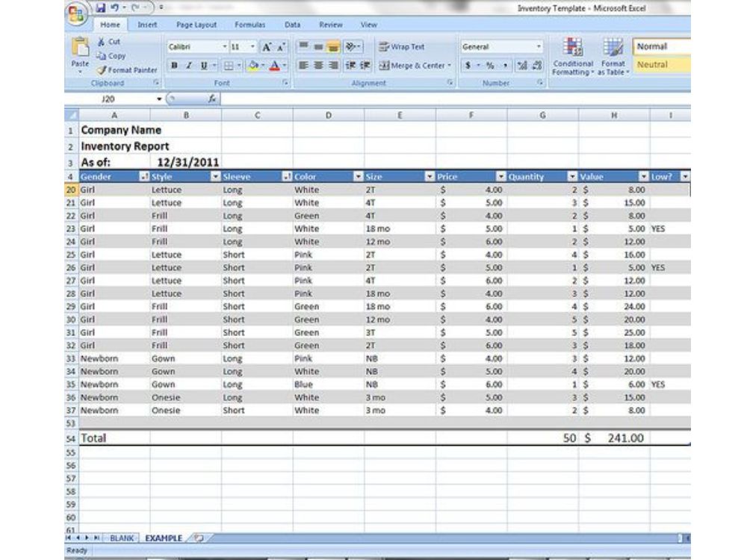The width and height of the screenshot is (747, 560).
Task: Switch to the BLANK worksheet tab
Action: 122,538
